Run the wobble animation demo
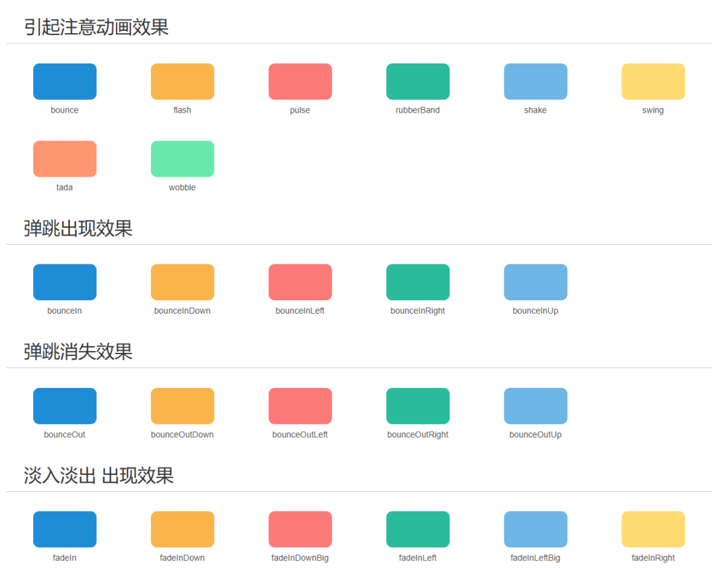 pos(182,158)
